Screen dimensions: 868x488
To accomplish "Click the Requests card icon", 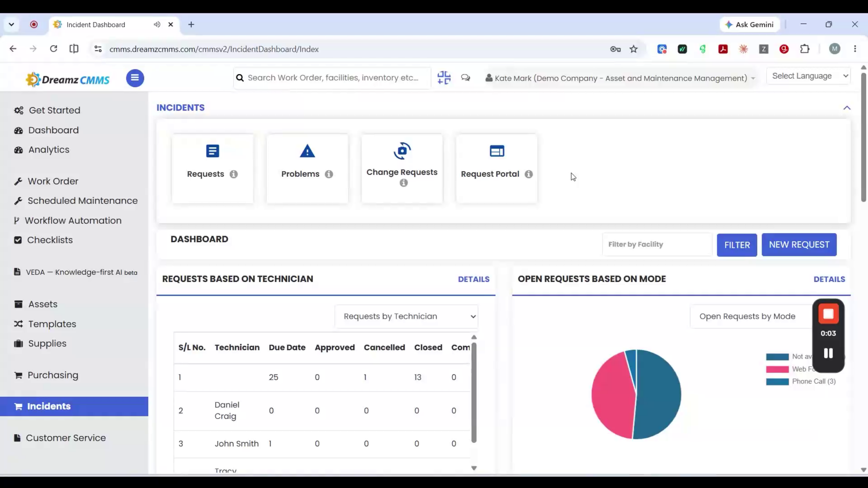I will click(213, 151).
